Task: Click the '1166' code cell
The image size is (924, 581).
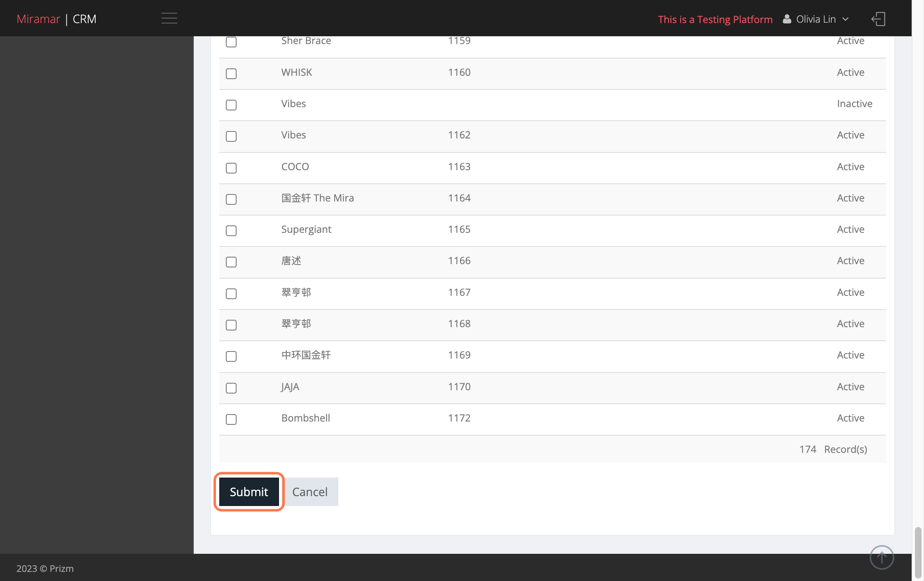Action: pyautogui.click(x=459, y=260)
